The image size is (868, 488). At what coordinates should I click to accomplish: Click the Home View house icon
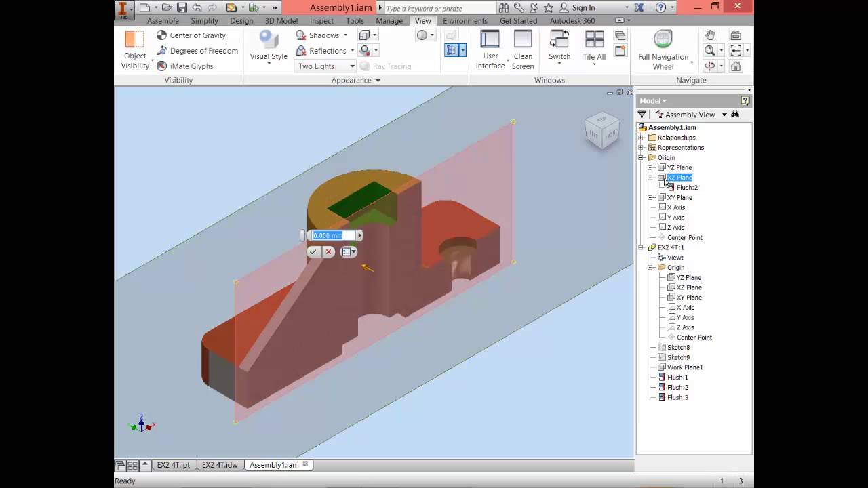736,66
